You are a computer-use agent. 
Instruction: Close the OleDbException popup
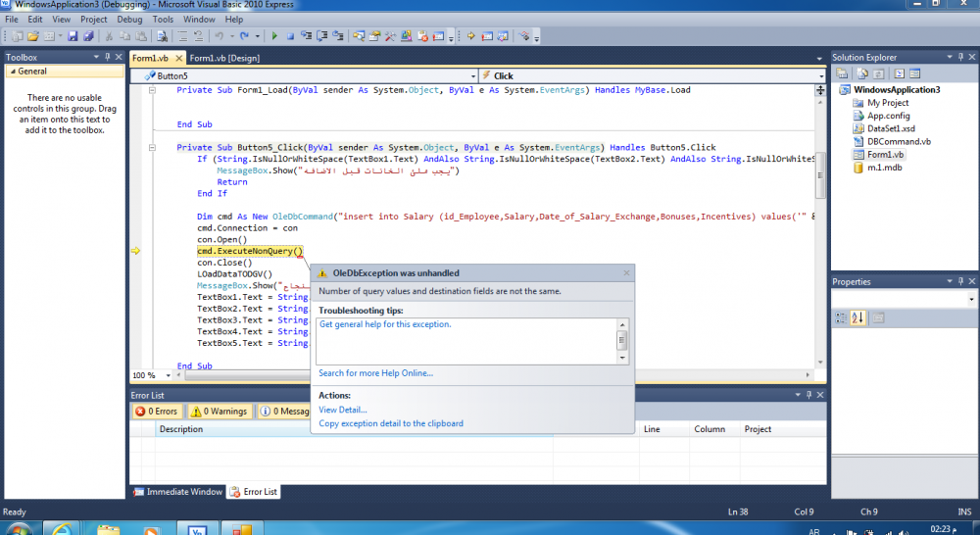[627, 273]
